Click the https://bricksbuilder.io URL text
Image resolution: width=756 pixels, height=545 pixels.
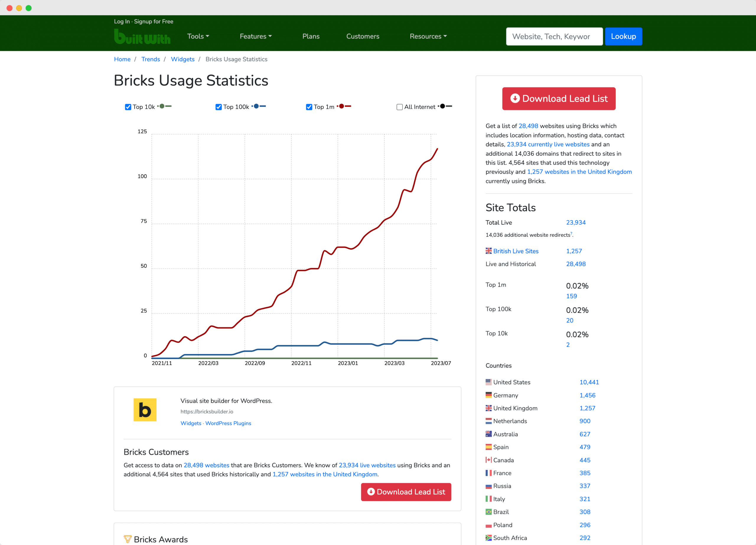click(207, 412)
